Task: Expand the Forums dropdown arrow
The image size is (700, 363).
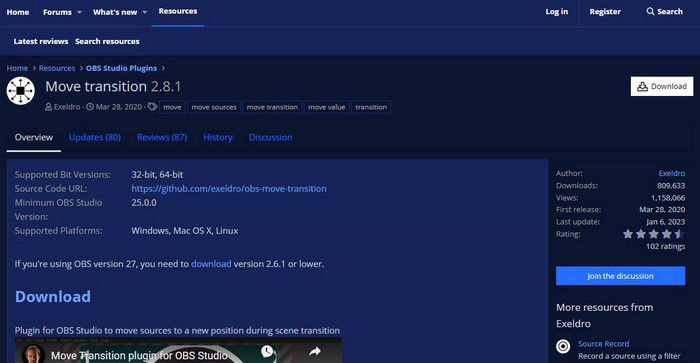Action: 79,12
